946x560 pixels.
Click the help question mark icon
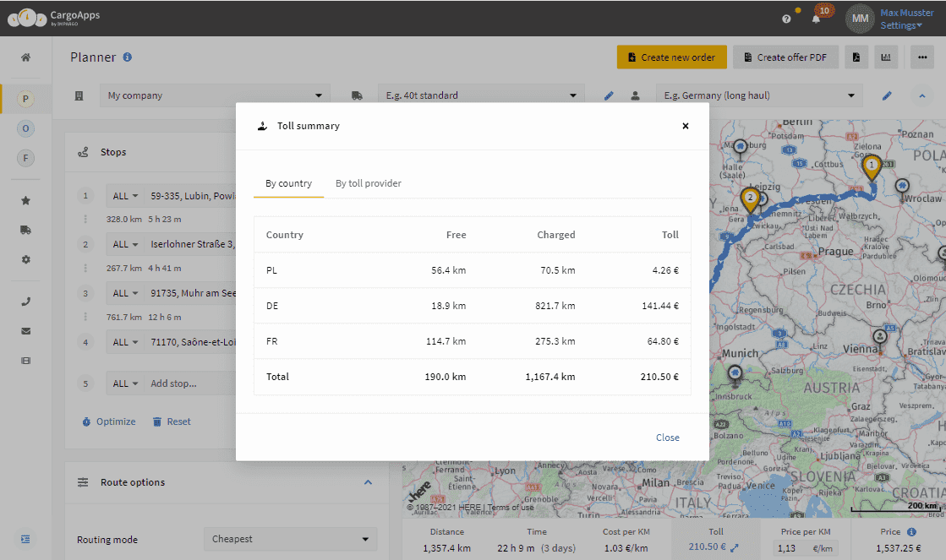pyautogui.click(x=786, y=19)
